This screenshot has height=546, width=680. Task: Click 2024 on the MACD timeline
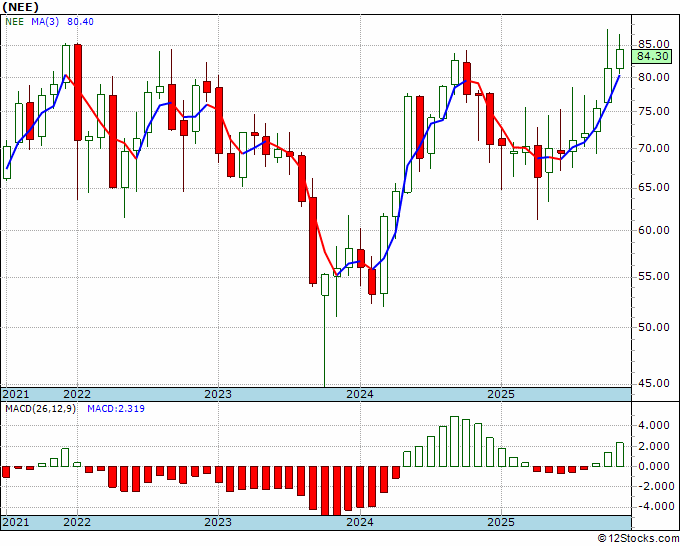pos(360,522)
